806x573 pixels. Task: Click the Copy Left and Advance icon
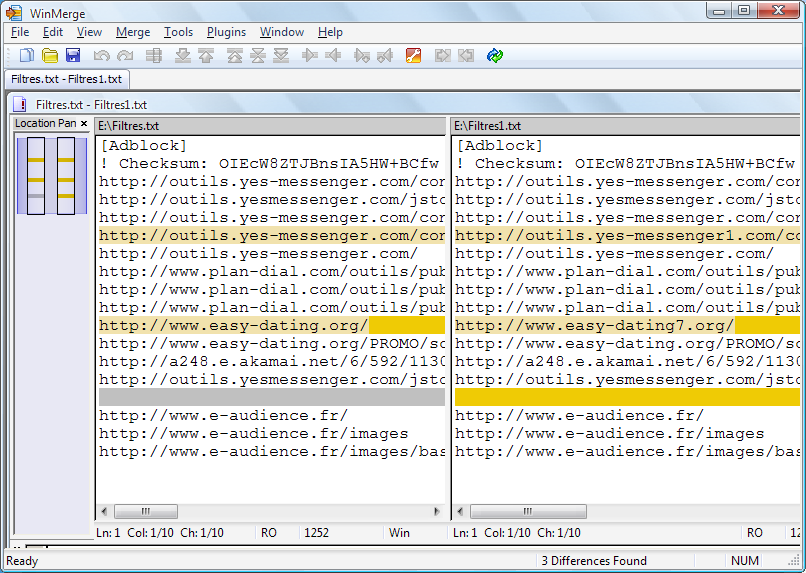(385, 56)
